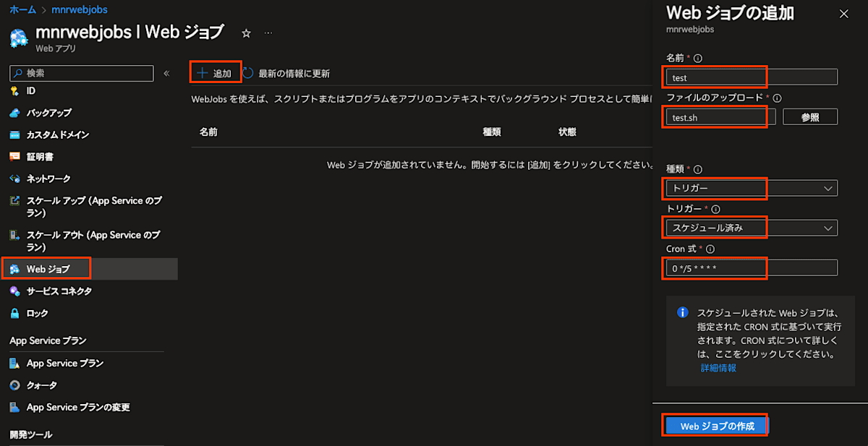The width and height of the screenshot is (868, 446).
Task: Click the 追加 button in toolbar
Action: point(215,73)
